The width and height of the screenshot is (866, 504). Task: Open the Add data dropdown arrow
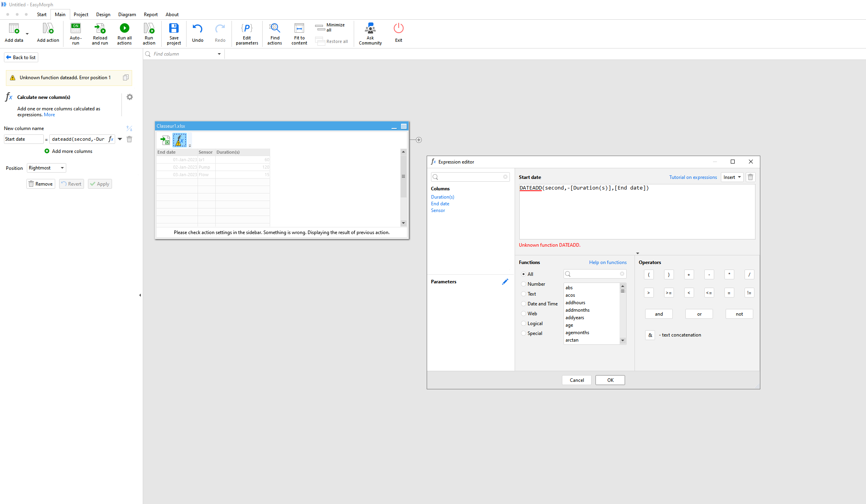27,34
